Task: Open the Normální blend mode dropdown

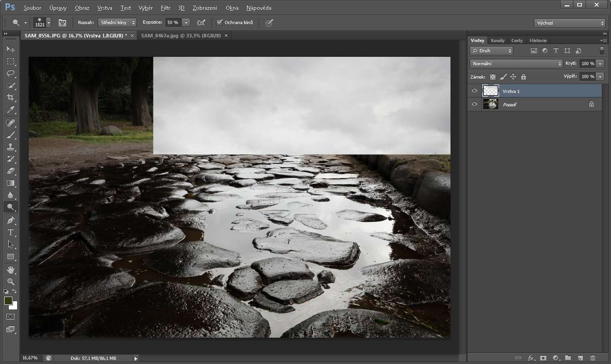Action: pyautogui.click(x=516, y=64)
